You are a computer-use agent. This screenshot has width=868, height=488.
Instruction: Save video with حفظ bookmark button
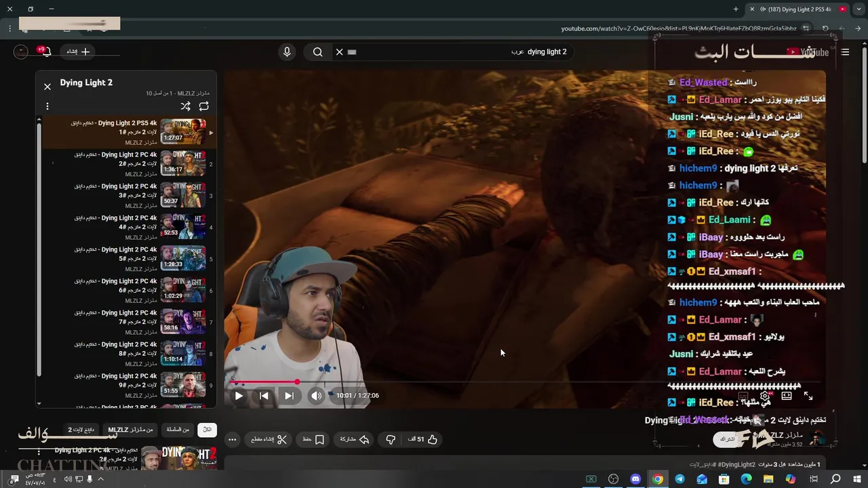click(313, 439)
